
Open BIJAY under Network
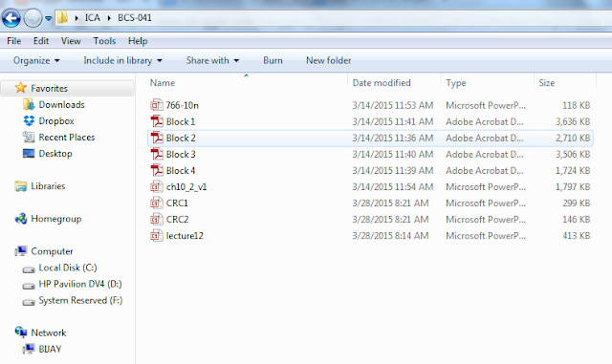pyautogui.click(x=50, y=349)
